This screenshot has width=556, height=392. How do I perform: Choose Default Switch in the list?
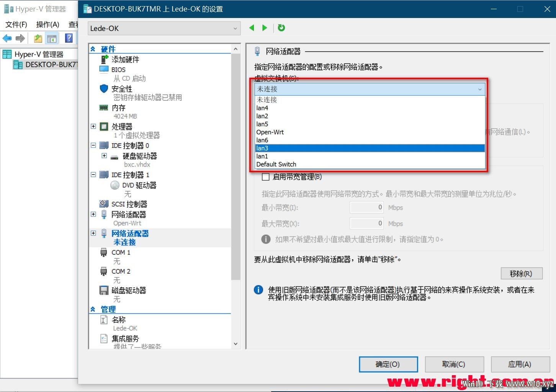(370, 164)
